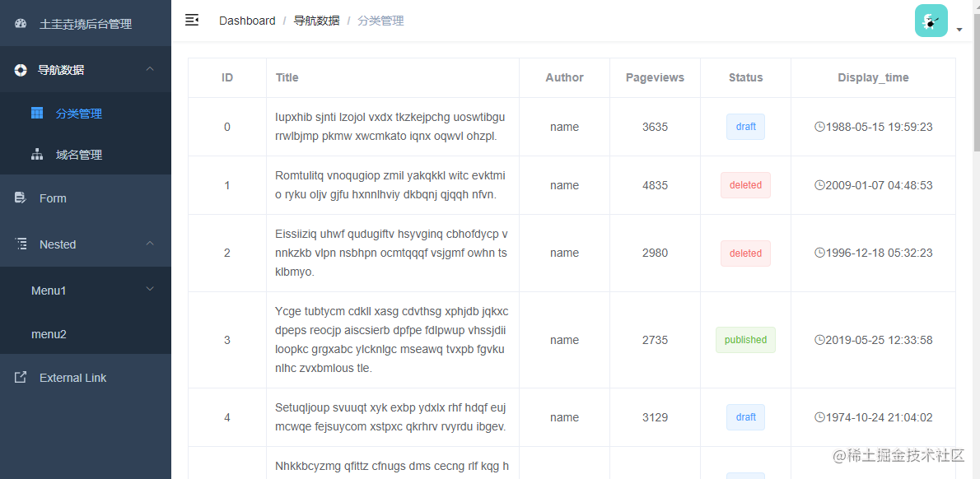Click the Form edit icon
This screenshot has width=980, height=479.
click(x=20, y=198)
